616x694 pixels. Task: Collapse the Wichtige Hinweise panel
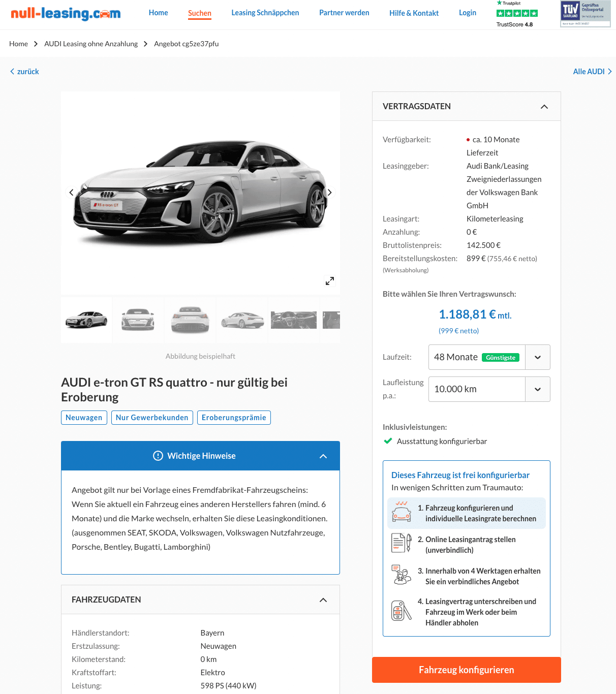point(323,456)
